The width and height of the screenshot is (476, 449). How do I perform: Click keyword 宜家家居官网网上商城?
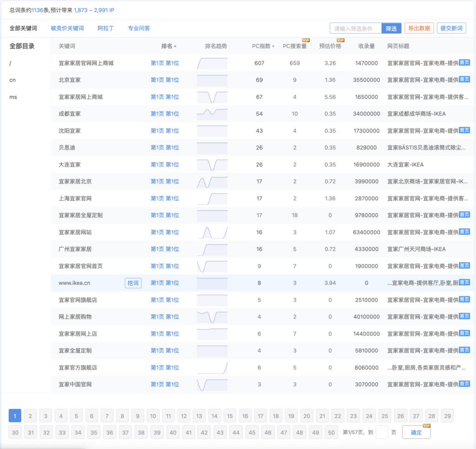tap(86, 63)
